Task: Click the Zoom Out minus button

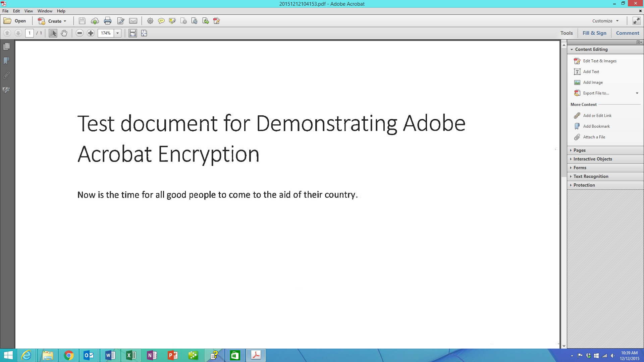Action: [x=79, y=33]
